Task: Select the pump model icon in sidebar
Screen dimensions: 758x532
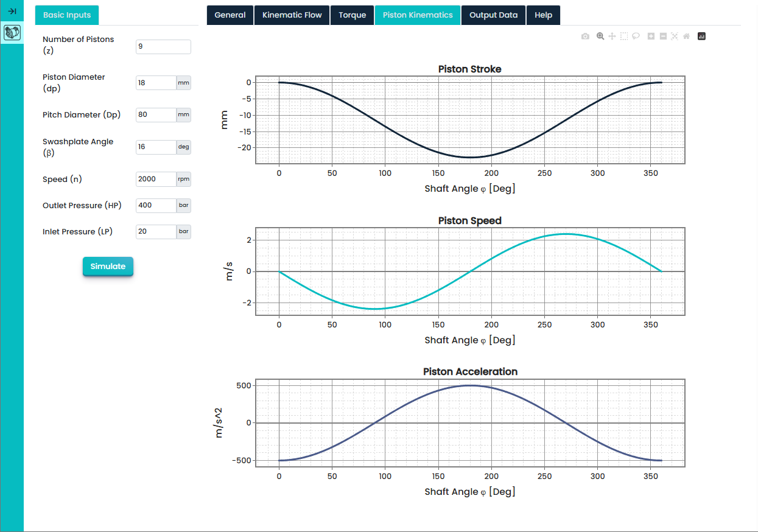Action: tap(12, 33)
